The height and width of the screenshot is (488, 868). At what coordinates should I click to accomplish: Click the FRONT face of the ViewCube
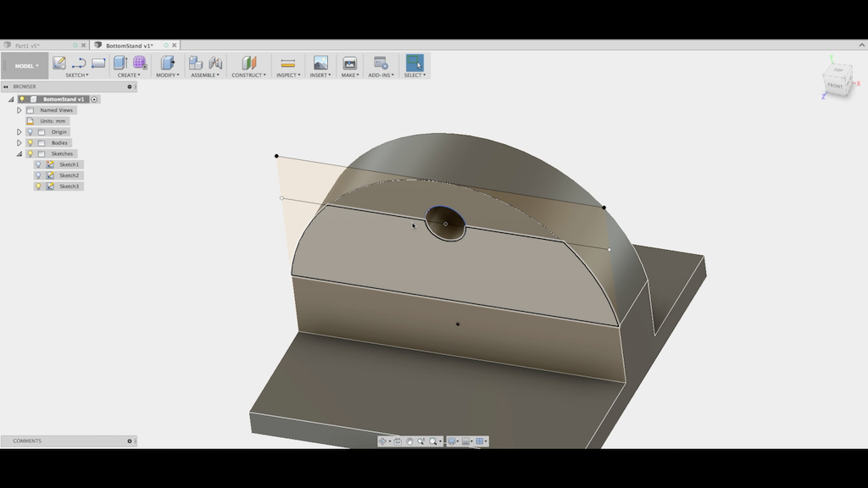coord(835,86)
